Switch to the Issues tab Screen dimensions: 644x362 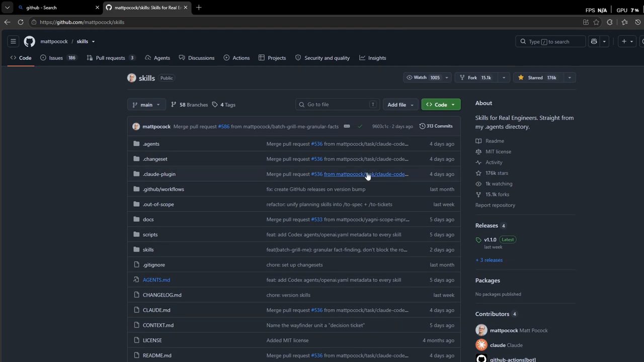[58, 58]
